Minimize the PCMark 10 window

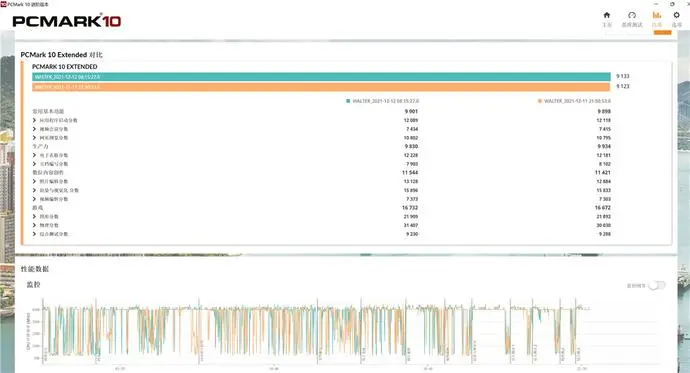(656, 4)
